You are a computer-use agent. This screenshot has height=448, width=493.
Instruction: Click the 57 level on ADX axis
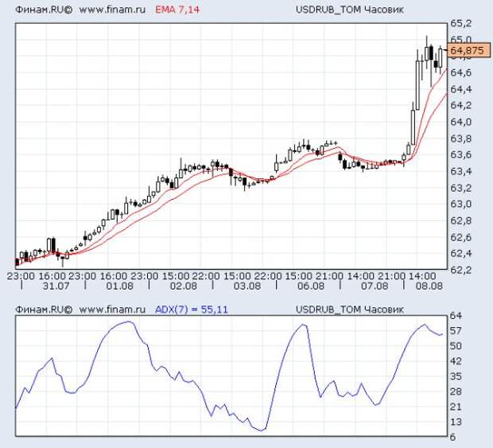coord(457,330)
